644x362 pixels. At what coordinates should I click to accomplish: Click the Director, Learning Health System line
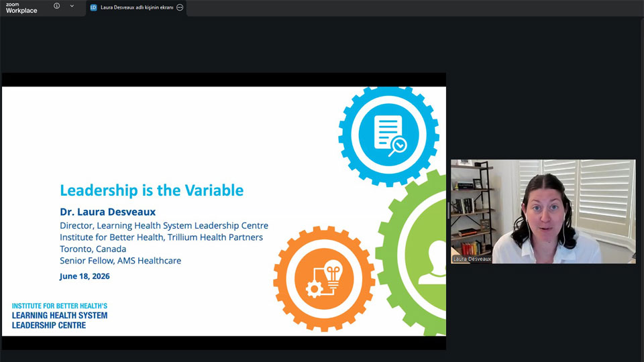[x=164, y=226]
